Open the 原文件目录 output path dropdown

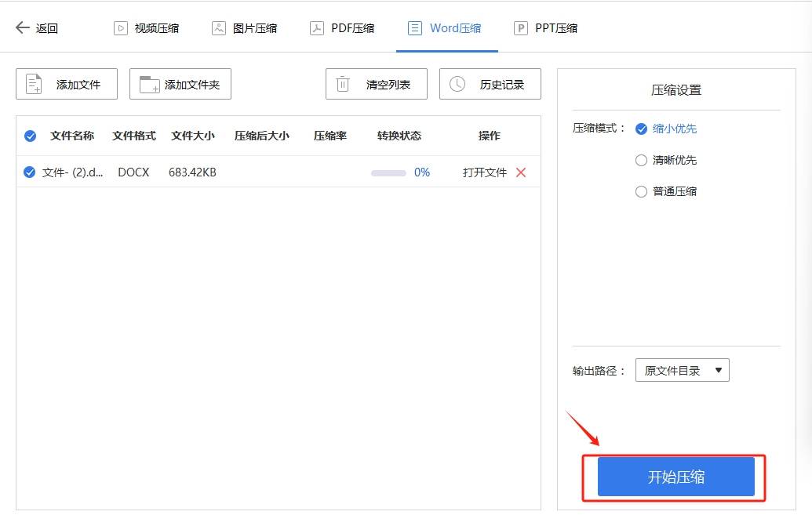pyautogui.click(x=682, y=370)
